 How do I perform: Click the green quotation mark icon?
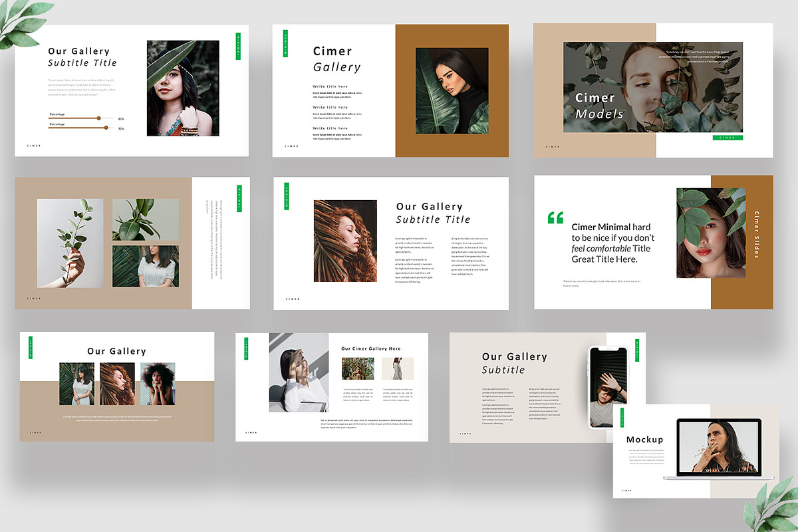coord(555,217)
